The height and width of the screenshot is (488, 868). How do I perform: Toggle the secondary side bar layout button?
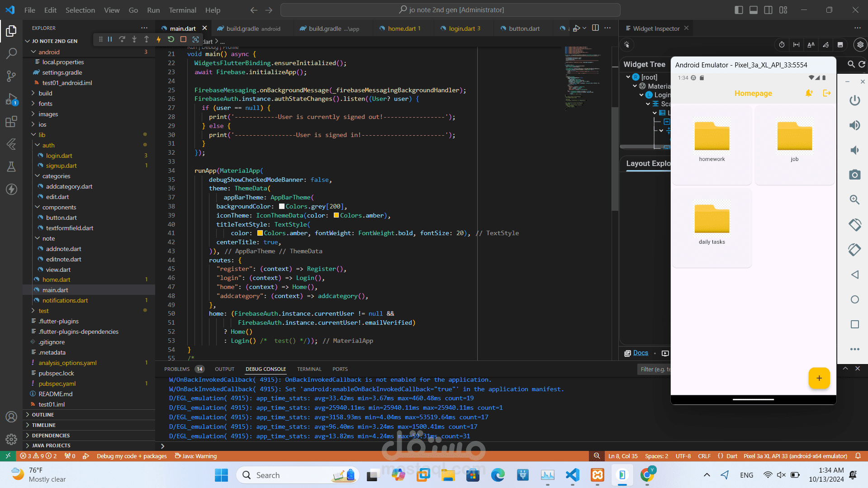[768, 10]
